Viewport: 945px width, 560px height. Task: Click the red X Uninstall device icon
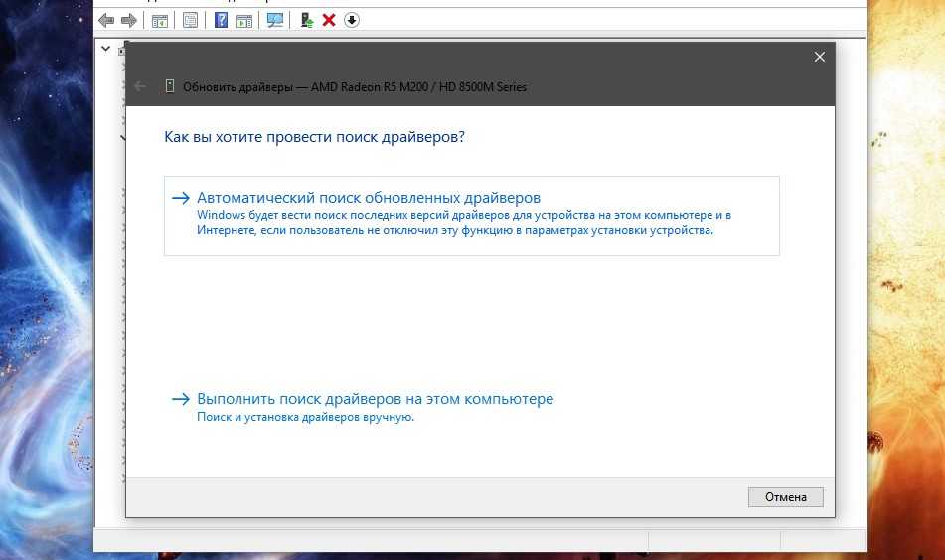click(329, 20)
